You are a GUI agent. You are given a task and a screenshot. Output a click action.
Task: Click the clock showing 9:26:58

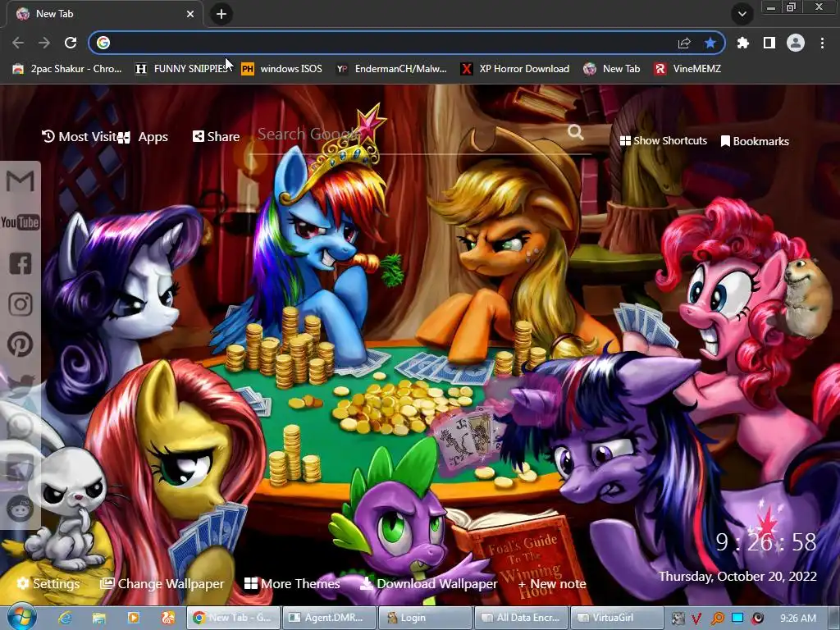pos(766,542)
